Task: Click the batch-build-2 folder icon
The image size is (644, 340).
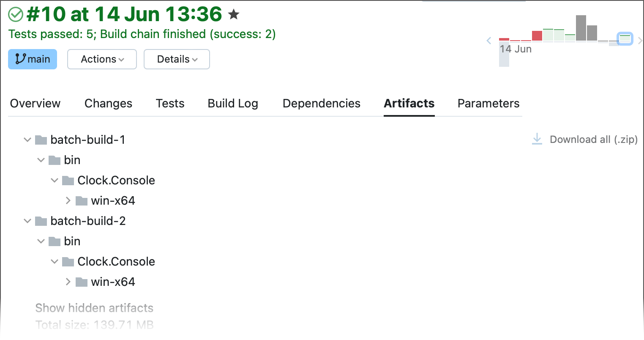Action: (x=41, y=221)
